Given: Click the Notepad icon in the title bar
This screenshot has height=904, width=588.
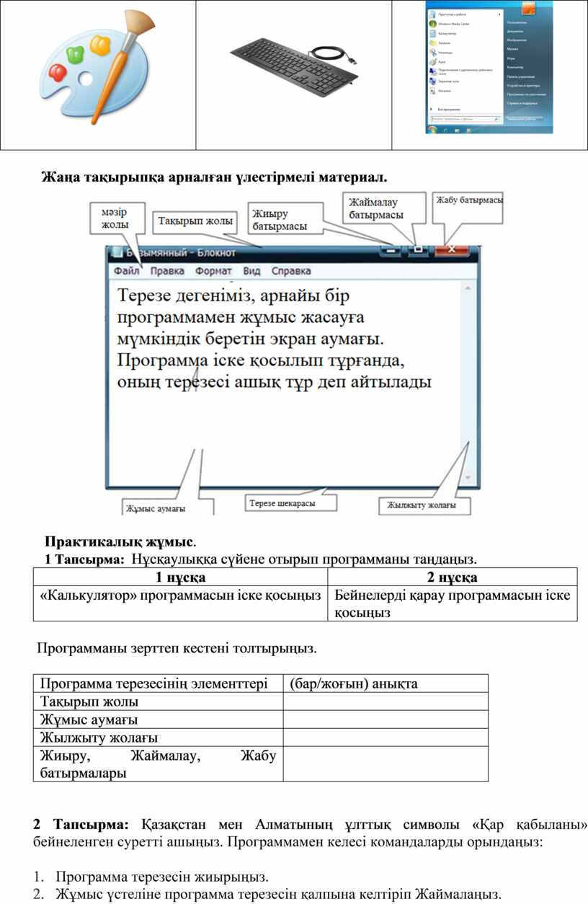Looking at the screenshot, I should click(x=117, y=254).
